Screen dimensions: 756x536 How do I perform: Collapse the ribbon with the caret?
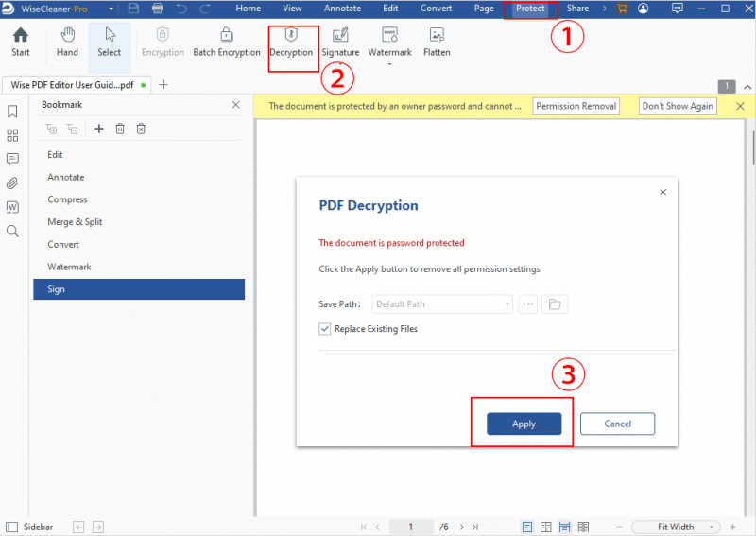747,87
